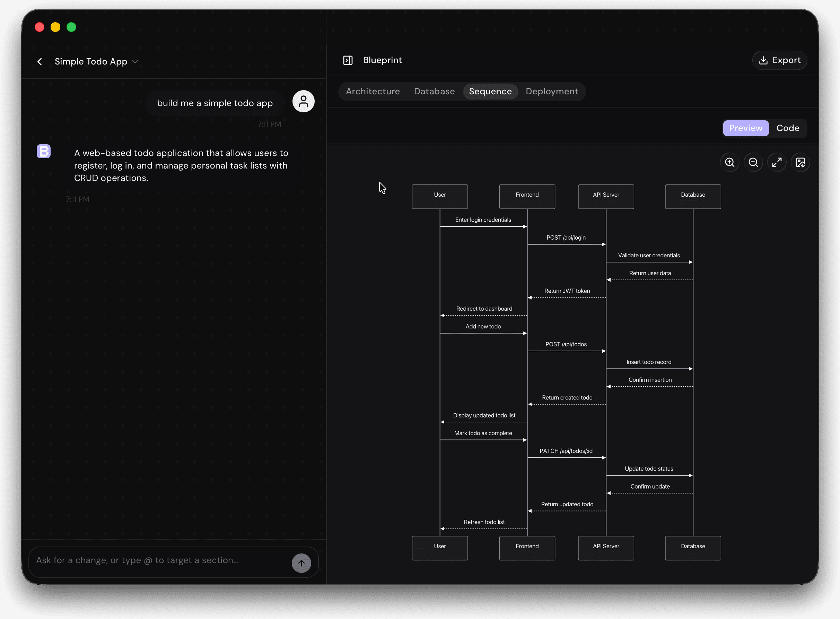The width and height of the screenshot is (840, 619).
Task: Click the bottom Database participant box
Action: coord(693,548)
